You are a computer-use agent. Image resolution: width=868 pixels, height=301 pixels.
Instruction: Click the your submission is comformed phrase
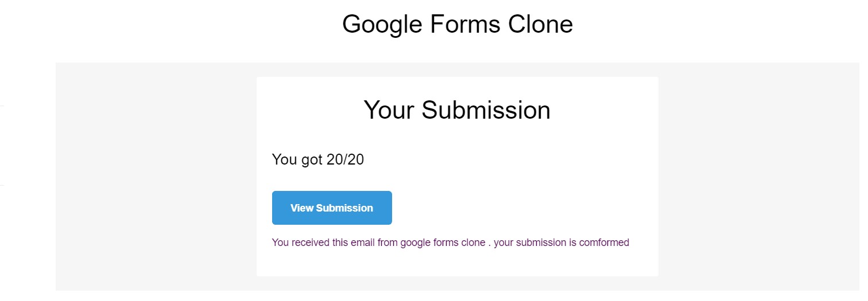point(561,243)
